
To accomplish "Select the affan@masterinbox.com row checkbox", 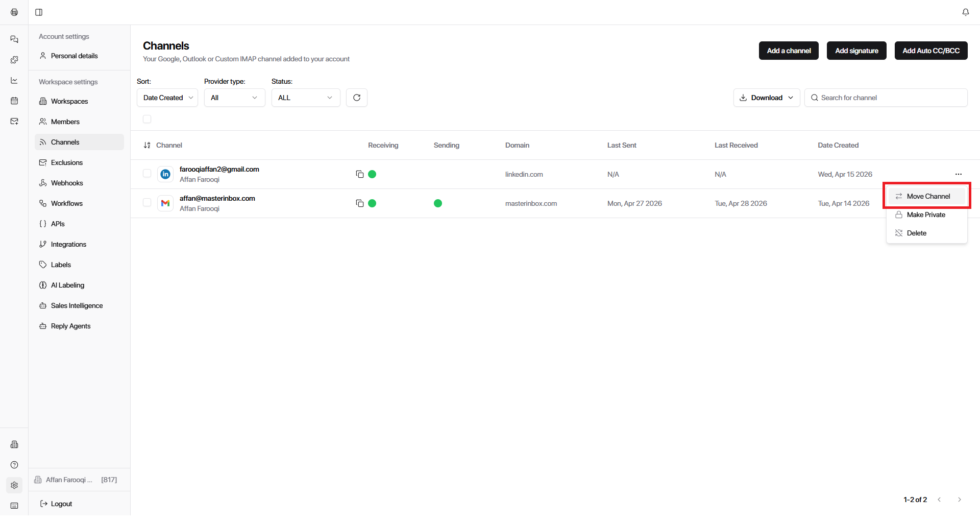I will click(147, 203).
